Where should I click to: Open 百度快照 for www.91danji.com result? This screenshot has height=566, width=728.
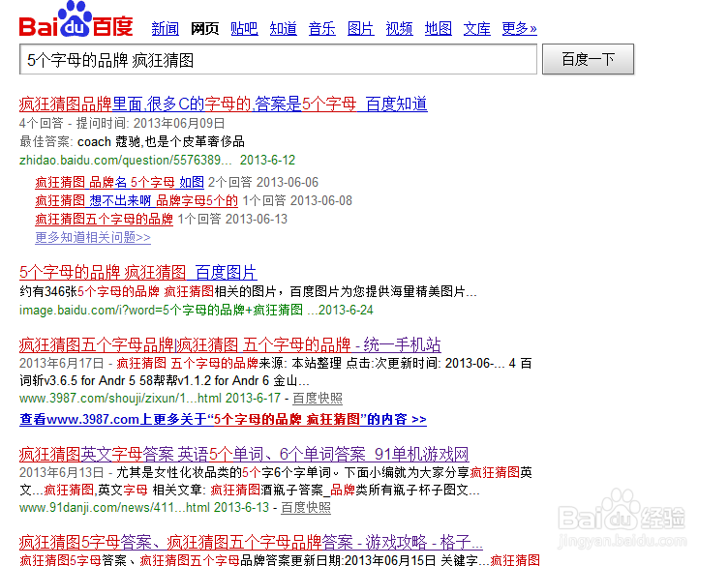306,508
